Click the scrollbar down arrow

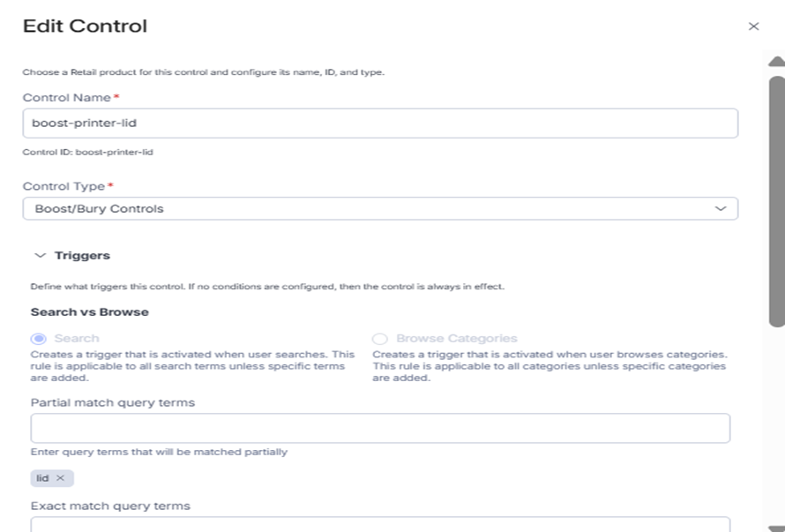coord(776,527)
